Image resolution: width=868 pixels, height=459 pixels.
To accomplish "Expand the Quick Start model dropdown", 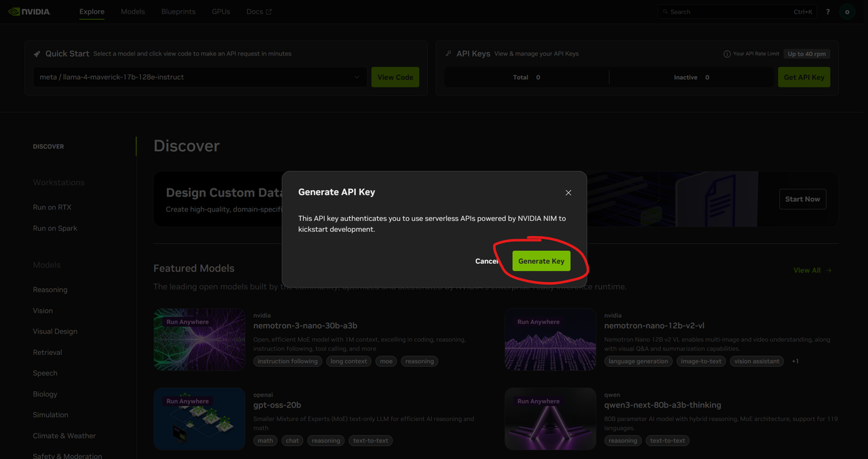I will 200,77.
